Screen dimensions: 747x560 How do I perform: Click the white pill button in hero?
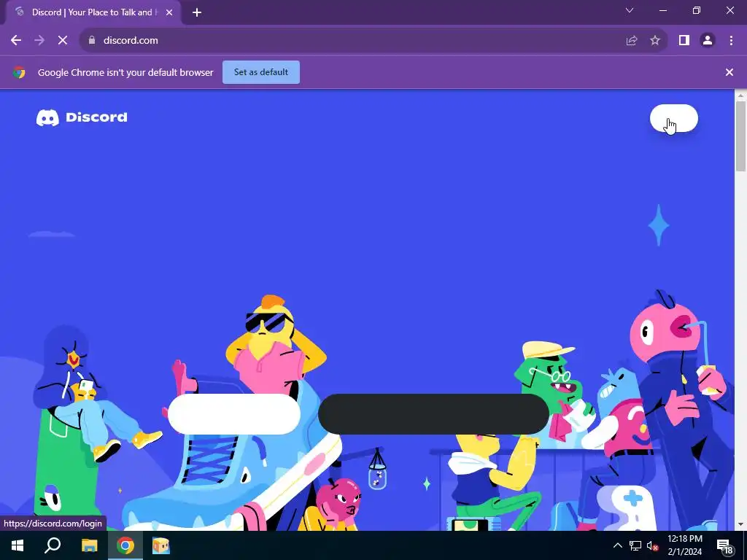tap(234, 414)
